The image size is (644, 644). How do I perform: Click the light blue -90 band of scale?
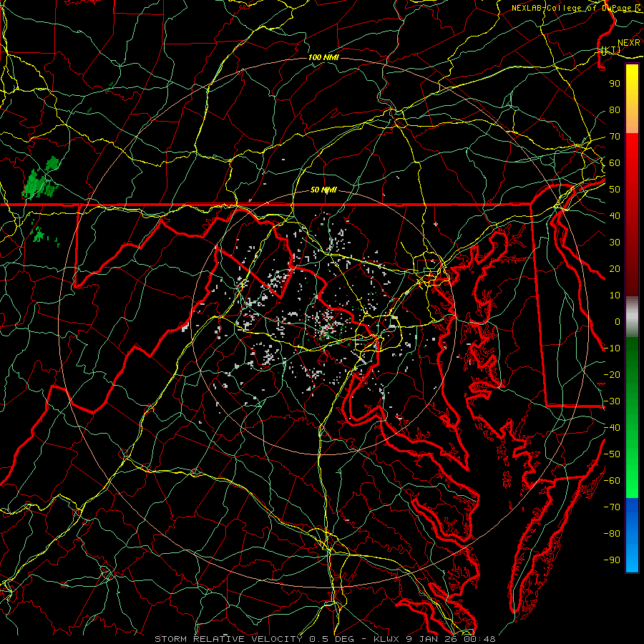[x=632, y=559]
